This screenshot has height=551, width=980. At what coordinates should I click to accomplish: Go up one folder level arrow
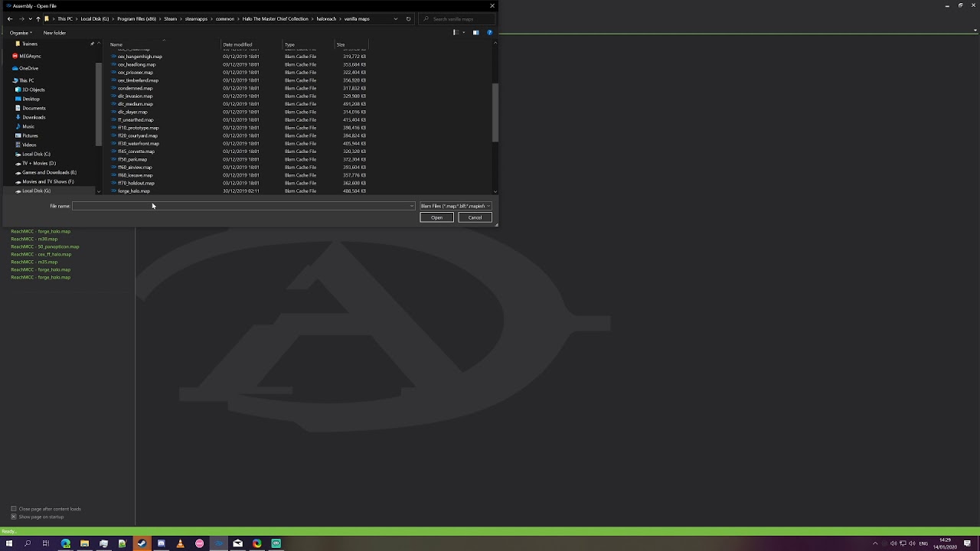point(38,18)
